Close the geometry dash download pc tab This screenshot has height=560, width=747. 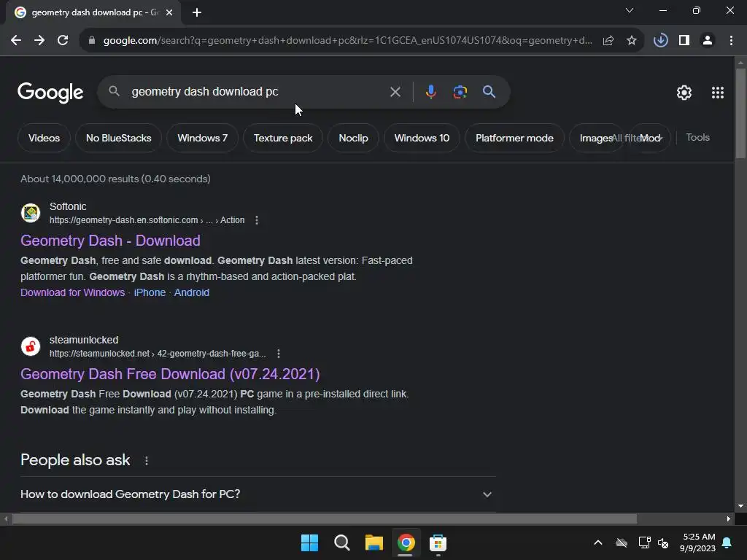click(x=169, y=12)
